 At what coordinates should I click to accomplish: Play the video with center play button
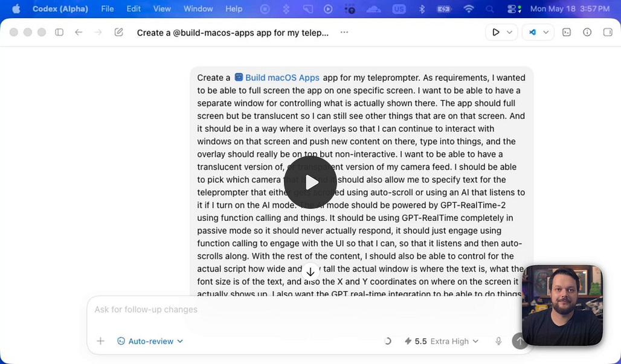pyautogui.click(x=310, y=182)
